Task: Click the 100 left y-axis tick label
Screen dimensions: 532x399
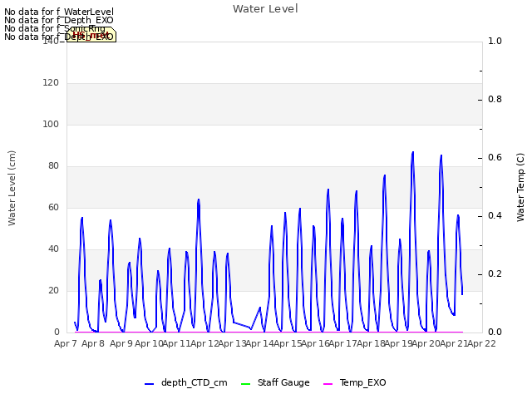Action: 51,124
